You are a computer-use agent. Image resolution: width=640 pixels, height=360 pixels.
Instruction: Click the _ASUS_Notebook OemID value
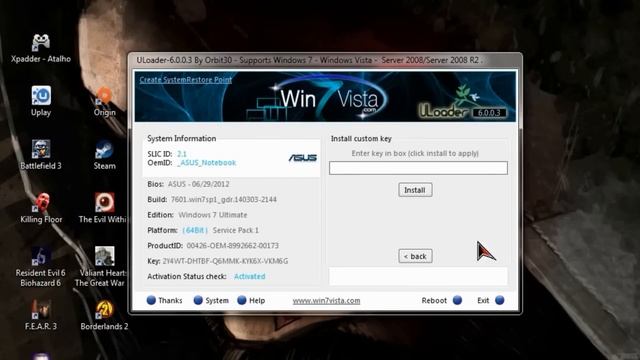(207, 162)
